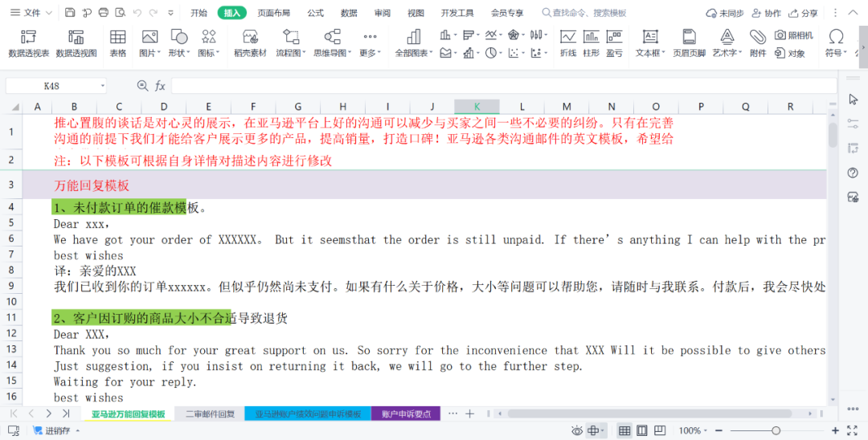Click the print icon
Viewport: 868px width, 440px height.
pos(104,13)
